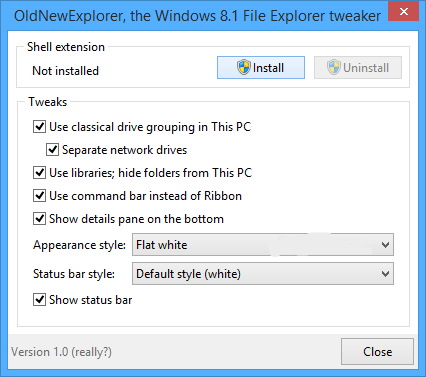Click the Shell extension group heading
Image resolution: width=426 pixels, height=377 pixels.
tap(66, 47)
